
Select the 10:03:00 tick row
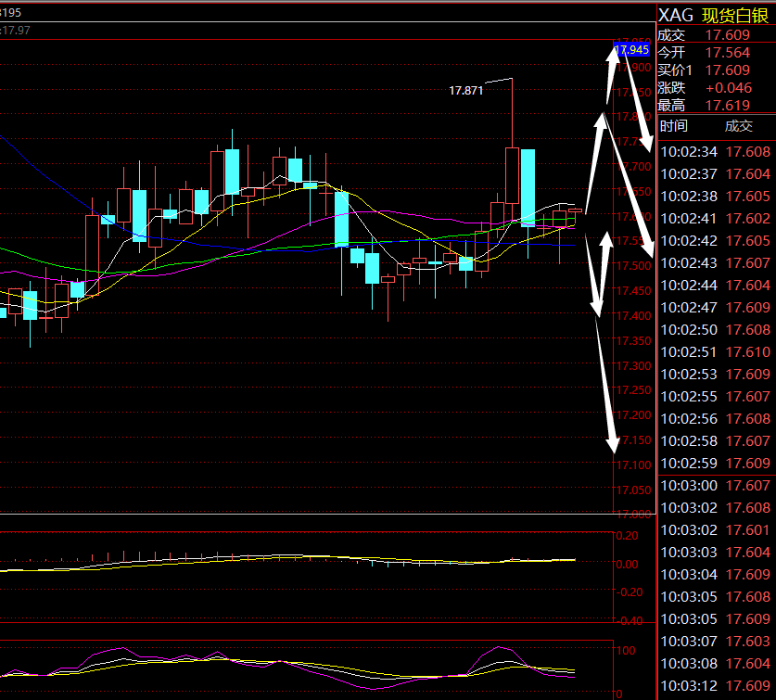716,486
